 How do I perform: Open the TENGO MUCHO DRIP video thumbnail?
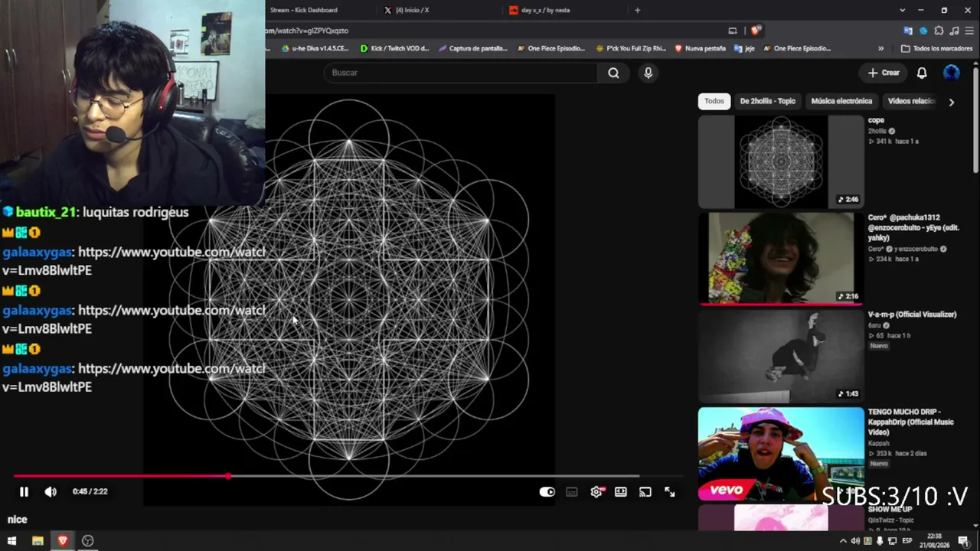click(x=781, y=454)
